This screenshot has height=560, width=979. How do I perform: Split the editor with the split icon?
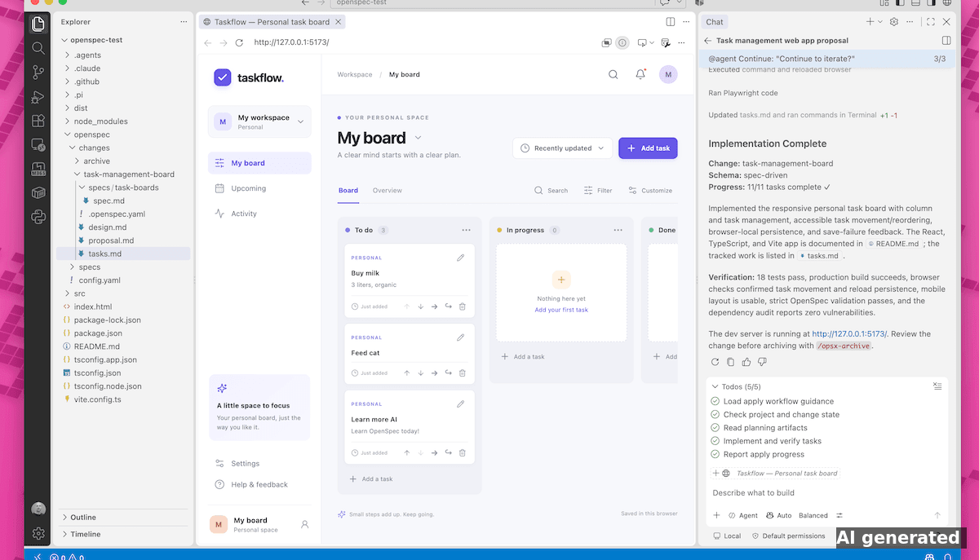pyautogui.click(x=670, y=22)
